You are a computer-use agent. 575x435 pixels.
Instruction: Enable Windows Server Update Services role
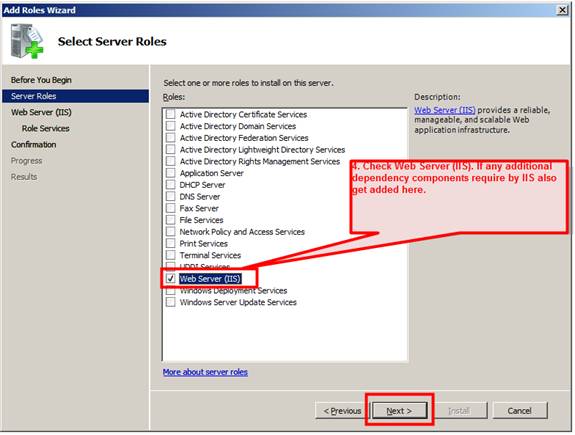[171, 302]
